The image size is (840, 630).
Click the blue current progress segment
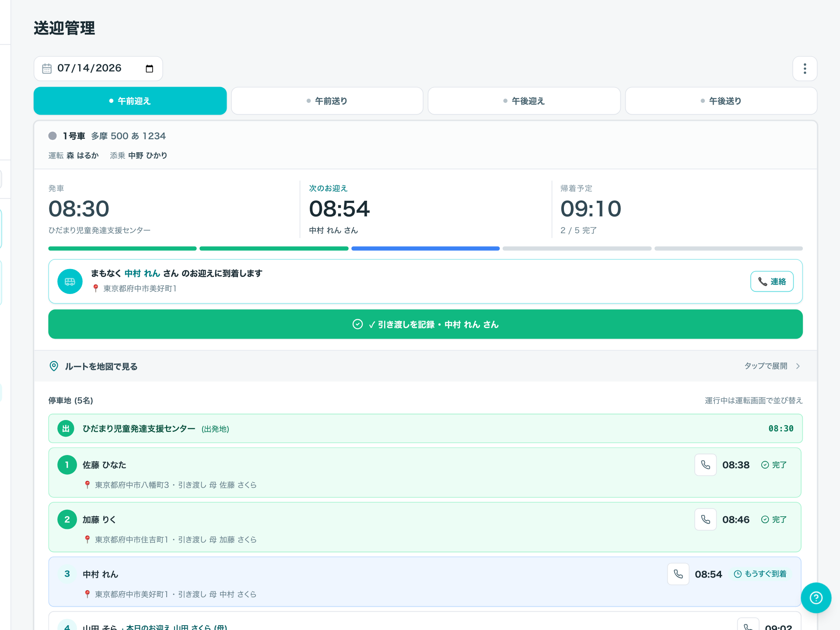tap(425, 248)
